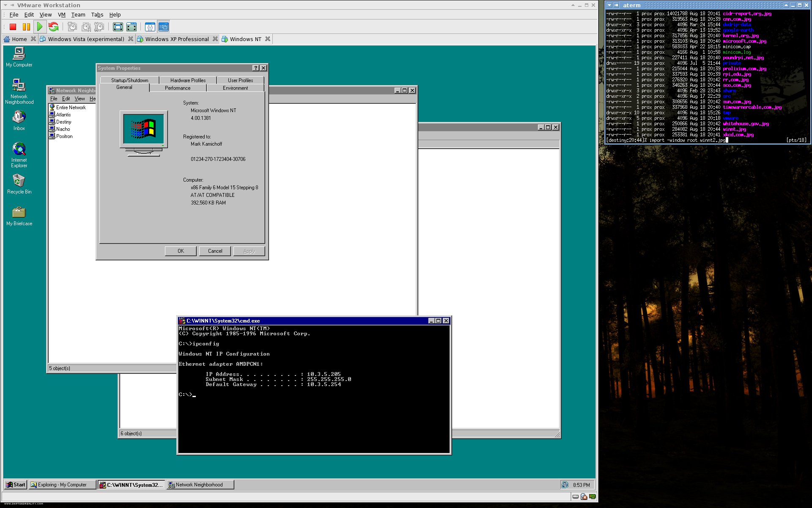The height and width of the screenshot is (508, 812).
Task: Select the Atlantis computer entry
Action: 60,115
